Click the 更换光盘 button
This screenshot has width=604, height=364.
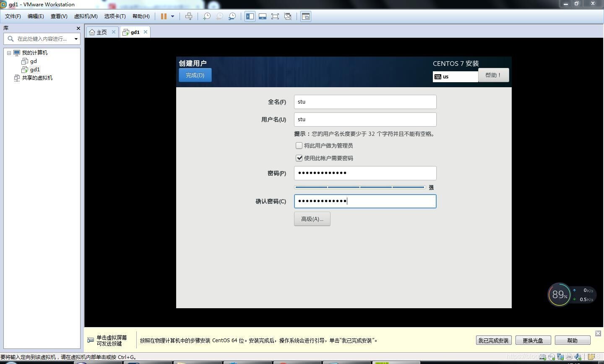coord(533,341)
